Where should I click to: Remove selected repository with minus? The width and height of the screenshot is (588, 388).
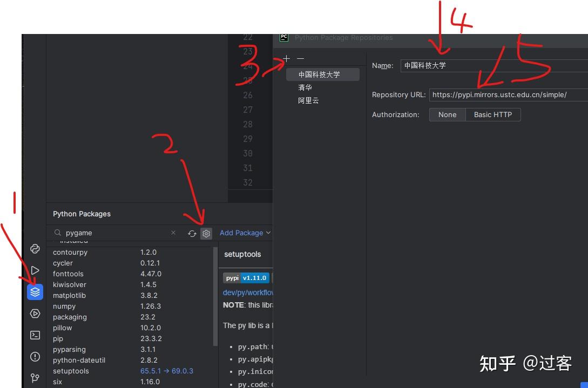(x=300, y=58)
